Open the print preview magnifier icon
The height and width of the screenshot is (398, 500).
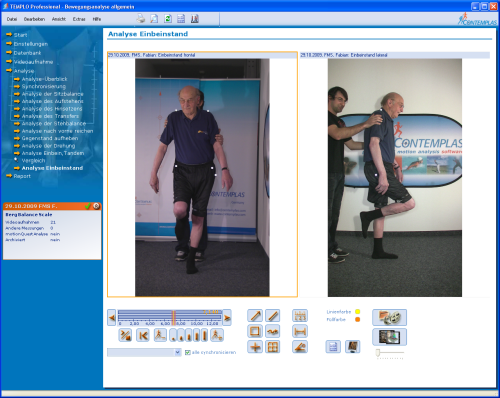click(x=154, y=19)
